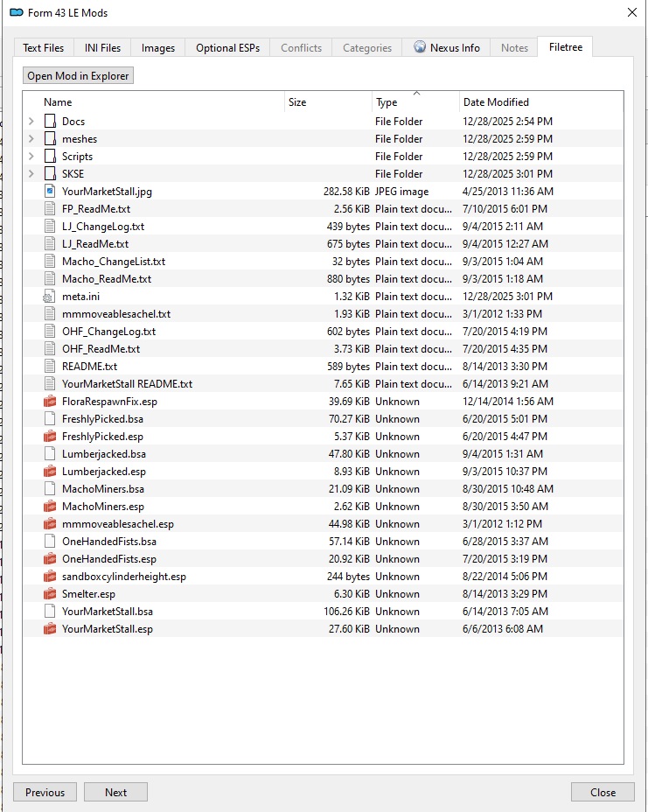Click the SKSE folder icon
Image resolution: width=648 pixels, height=812 pixels.
pyautogui.click(x=50, y=174)
